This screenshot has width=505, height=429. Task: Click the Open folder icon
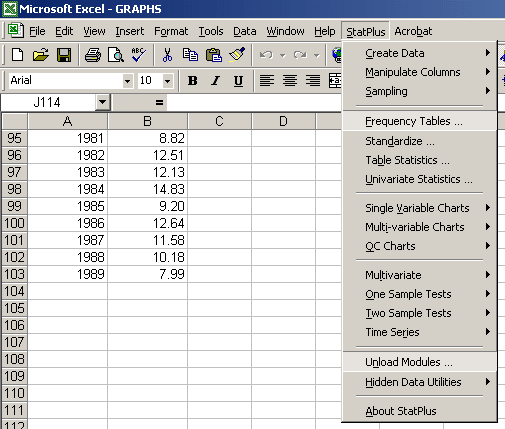(x=40, y=55)
